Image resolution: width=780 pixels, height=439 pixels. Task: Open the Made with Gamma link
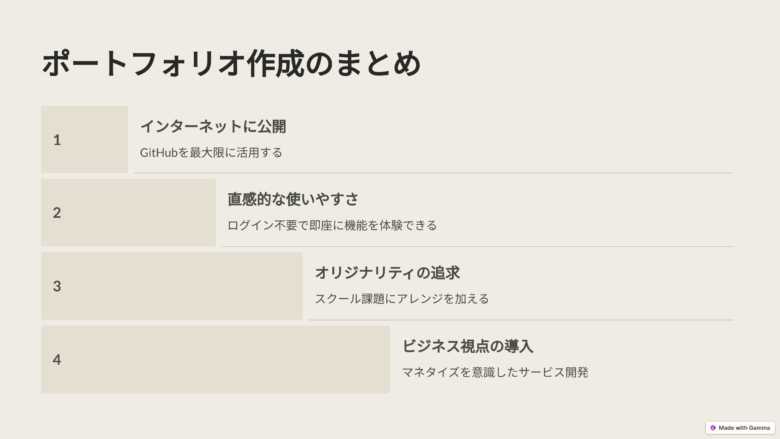coord(745,427)
